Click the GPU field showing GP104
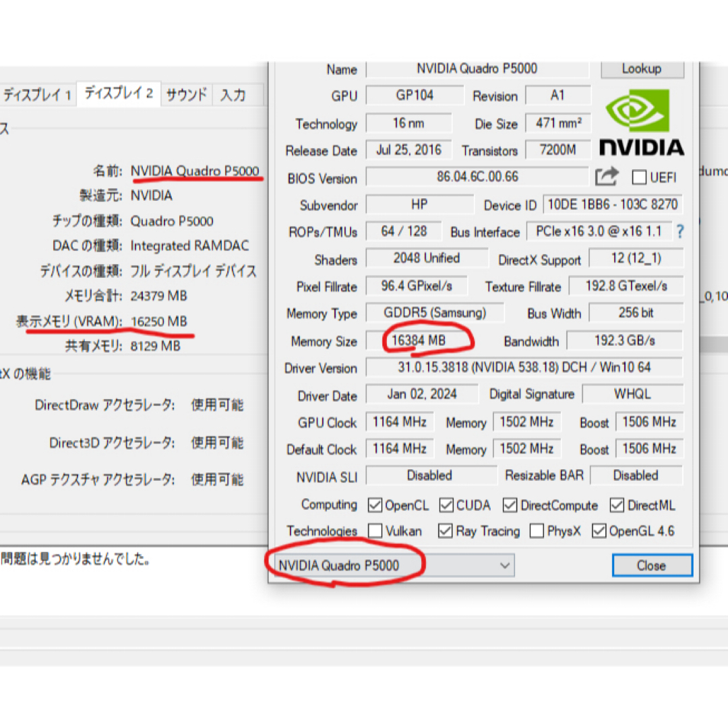 [x=415, y=95]
